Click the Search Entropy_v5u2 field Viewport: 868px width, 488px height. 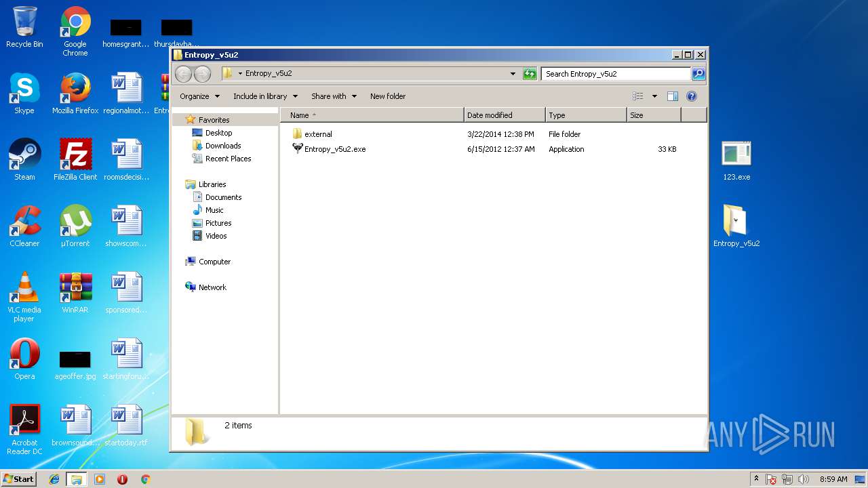click(616, 73)
